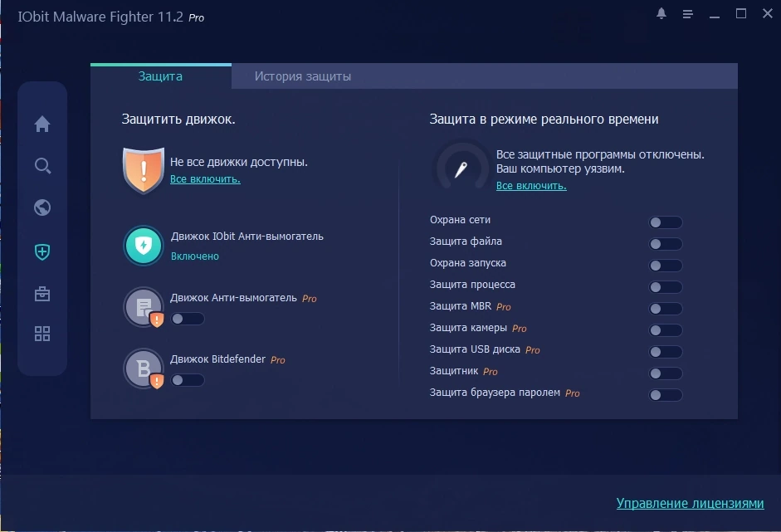The width and height of the screenshot is (781, 532).
Task: Open the notifications bell icon
Action: pyautogui.click(x=661, y=13)
